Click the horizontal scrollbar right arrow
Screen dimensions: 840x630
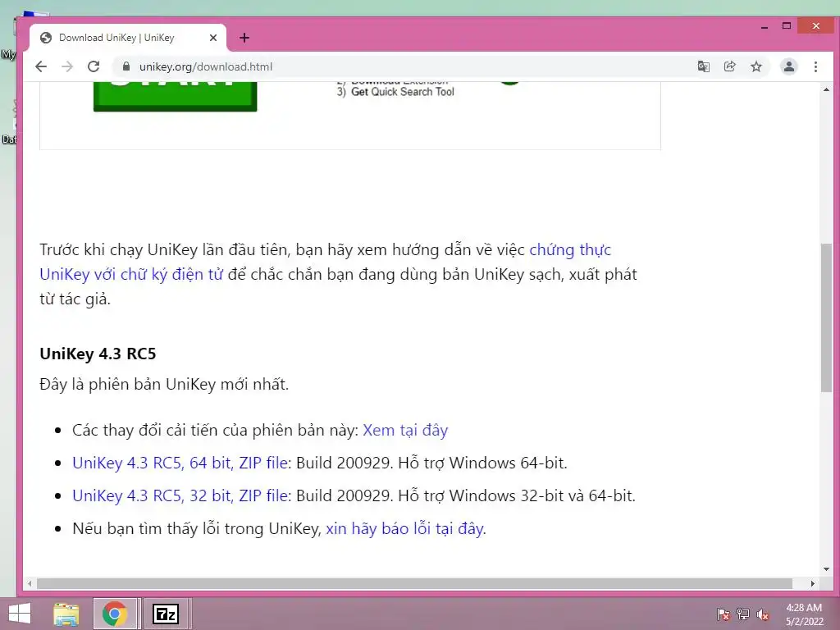(813, 583)
